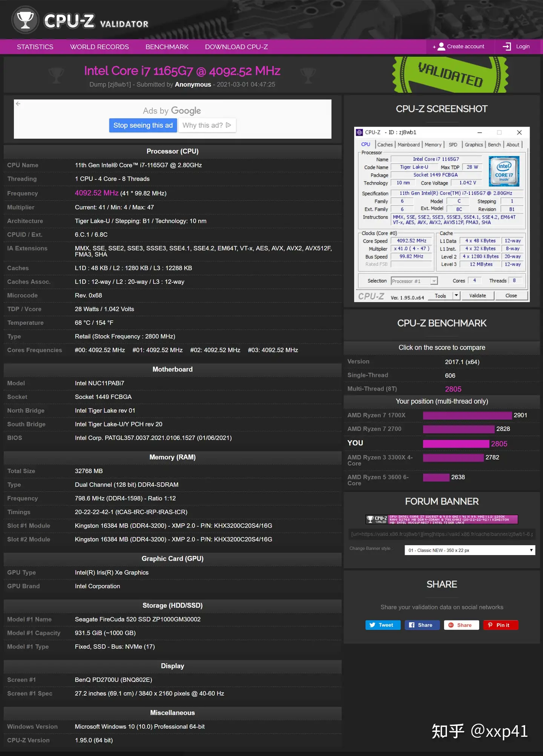543x756 pixels.
Task: Click the AMD Ryzen 5 3600 score bar
Action: 436,477
